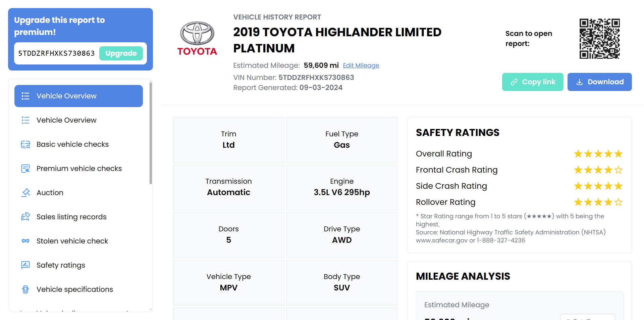Go to Stolen vehicle check section
644x320 pixels.
pyautogui.click(x=72, y=241)
